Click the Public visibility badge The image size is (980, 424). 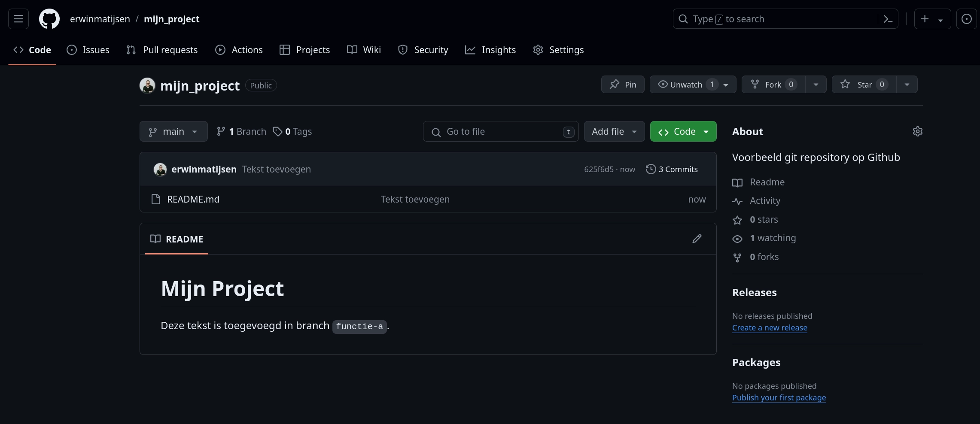(261, 85)
